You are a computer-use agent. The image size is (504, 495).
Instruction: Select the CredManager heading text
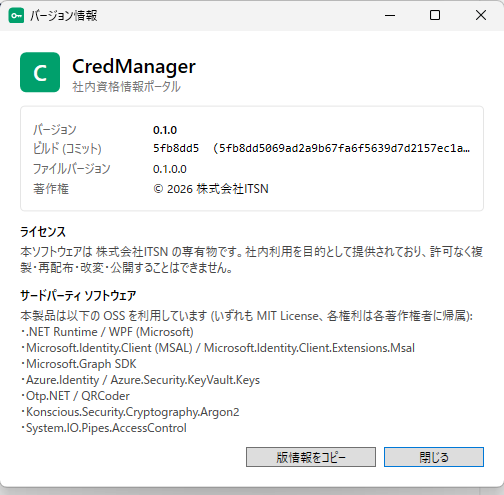click(134, 67)
